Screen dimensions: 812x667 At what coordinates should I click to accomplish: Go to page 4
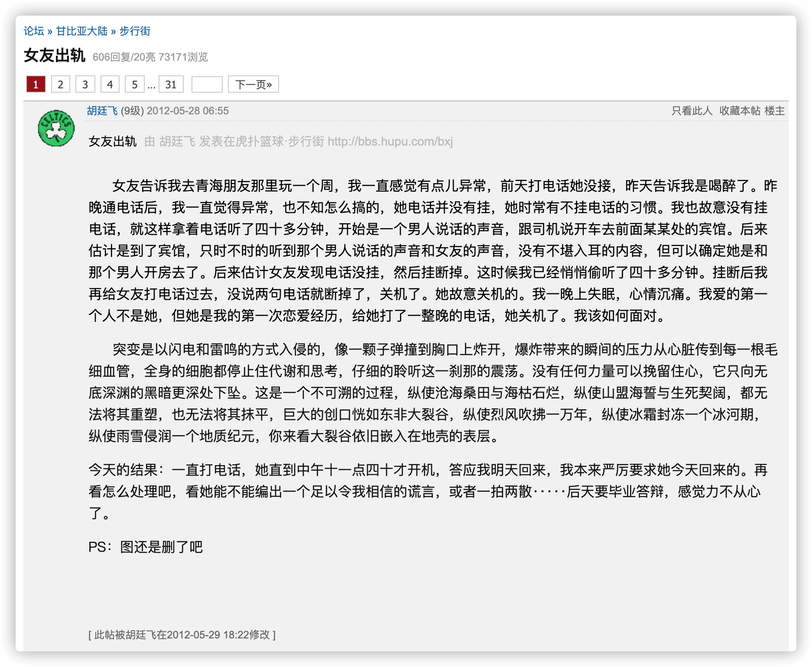click(110, 84)
